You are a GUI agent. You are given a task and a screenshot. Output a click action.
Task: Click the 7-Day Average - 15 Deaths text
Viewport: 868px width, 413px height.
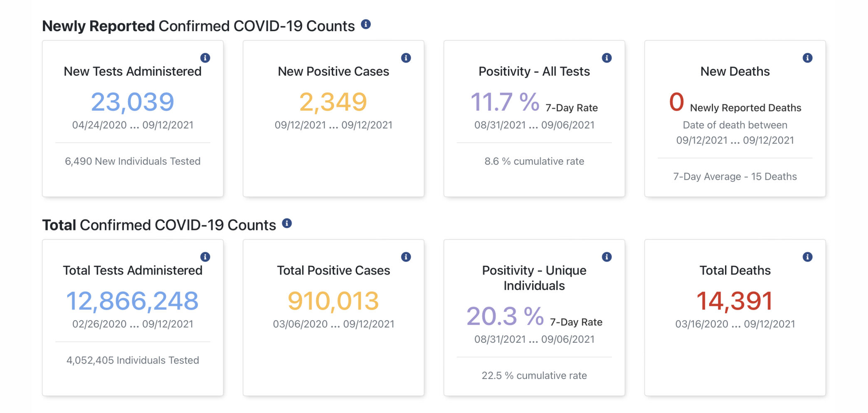click(x=735, y=176)
